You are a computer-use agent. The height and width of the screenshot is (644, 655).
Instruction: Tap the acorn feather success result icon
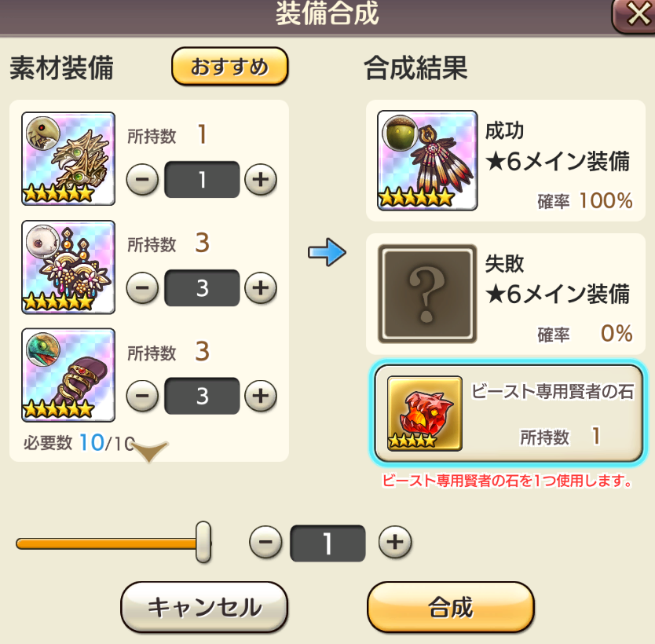pos(427,160)
